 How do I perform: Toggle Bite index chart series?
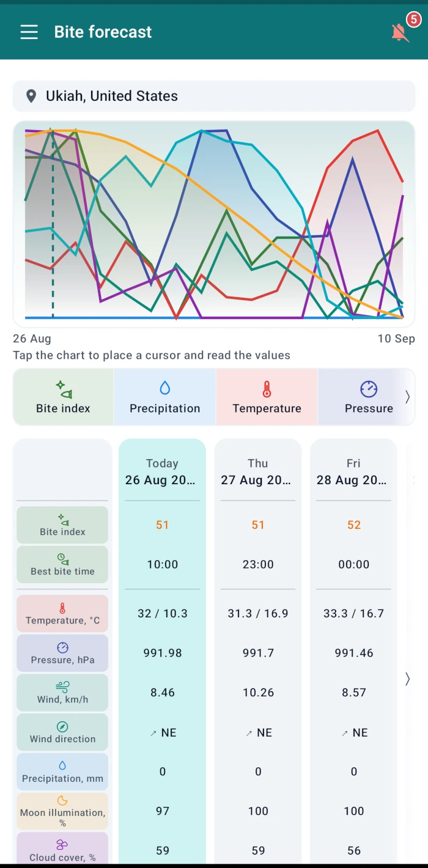click(63, 397)
